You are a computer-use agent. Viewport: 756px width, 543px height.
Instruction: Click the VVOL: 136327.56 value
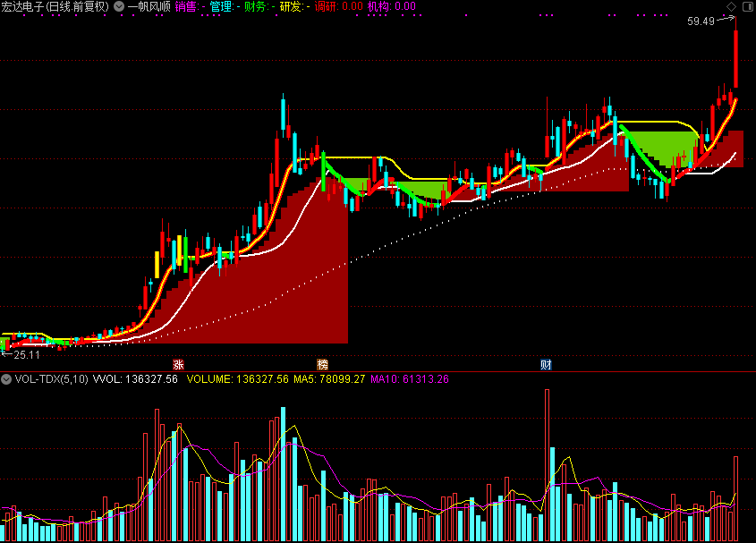(x=135, y=379)
